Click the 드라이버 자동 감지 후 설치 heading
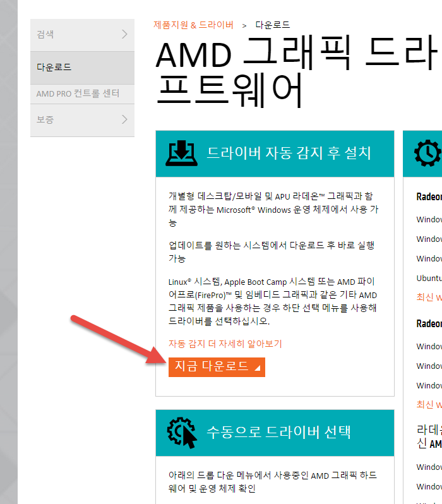442x504 pixels. (x=289, y=153)
